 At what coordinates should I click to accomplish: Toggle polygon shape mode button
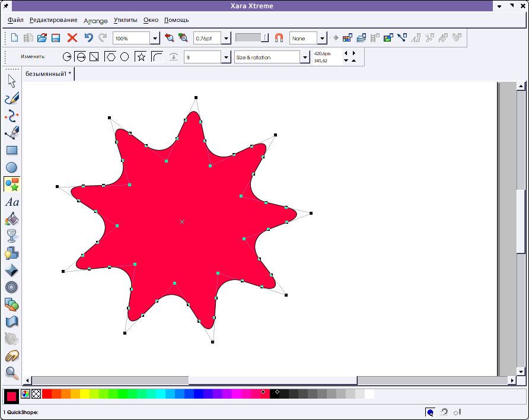click(110, 57)
